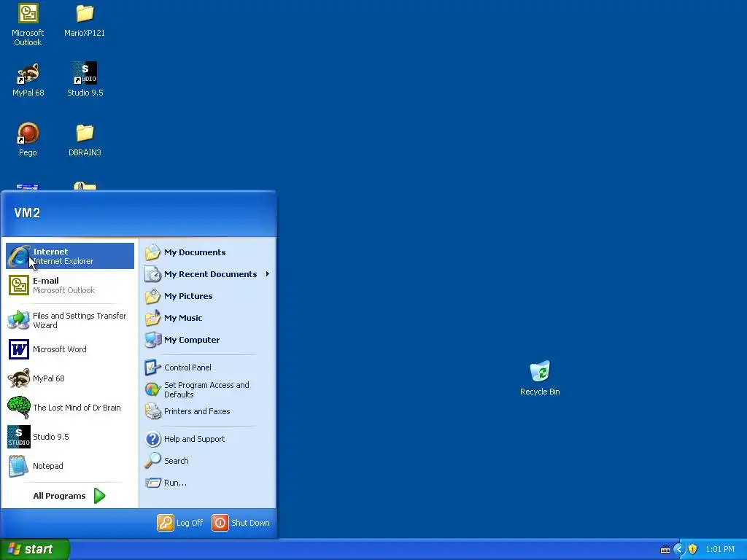Select Studio 9.5 desktop shortcut
This screenshot has height=560, width=747.
click(85, 80)
